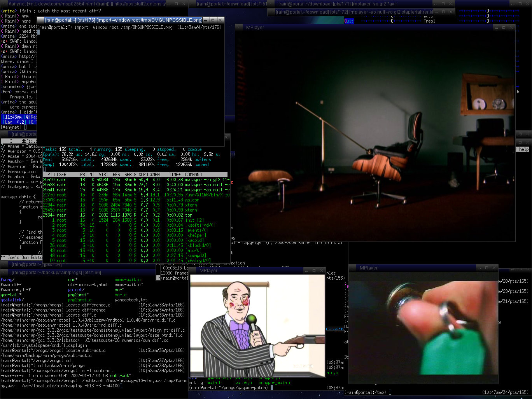Screen dimensions: 532x399
Task: Click the qagame-patch shell prompt
Action: tap(228, 388)
